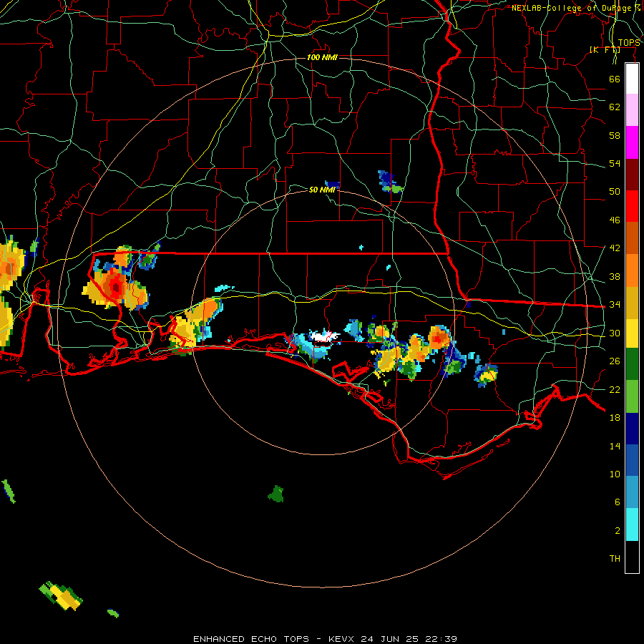Pick the light green legend swatch
Screen dimensions: 644x644
click(632, 396)
